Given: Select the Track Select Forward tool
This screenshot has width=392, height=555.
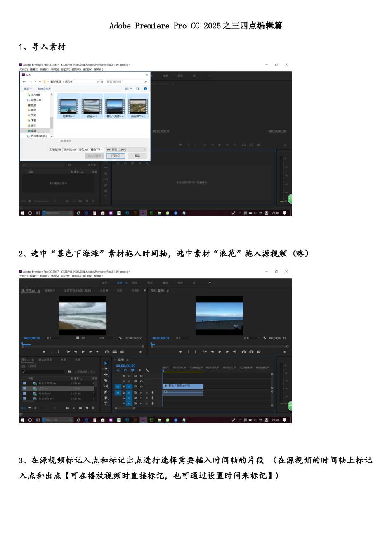Looking at the screenshot, I should pyautogui.click(x=106, y=369).
